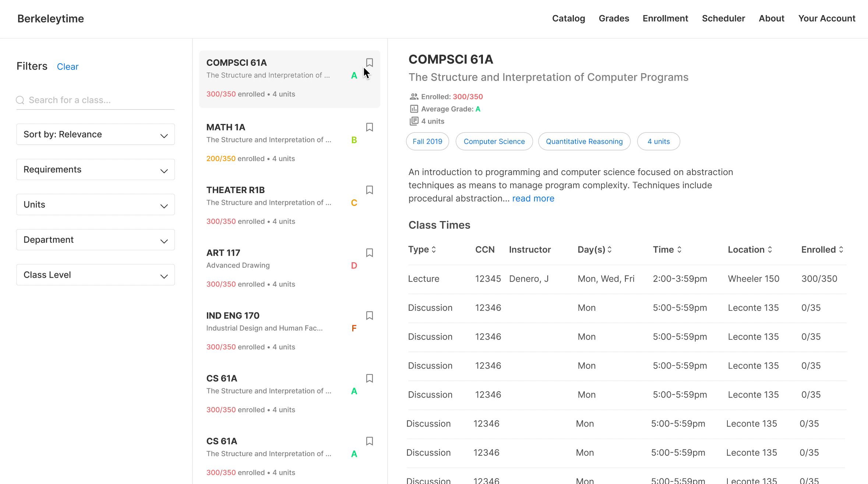Select the MATH 1A course card

click(290, 143)
